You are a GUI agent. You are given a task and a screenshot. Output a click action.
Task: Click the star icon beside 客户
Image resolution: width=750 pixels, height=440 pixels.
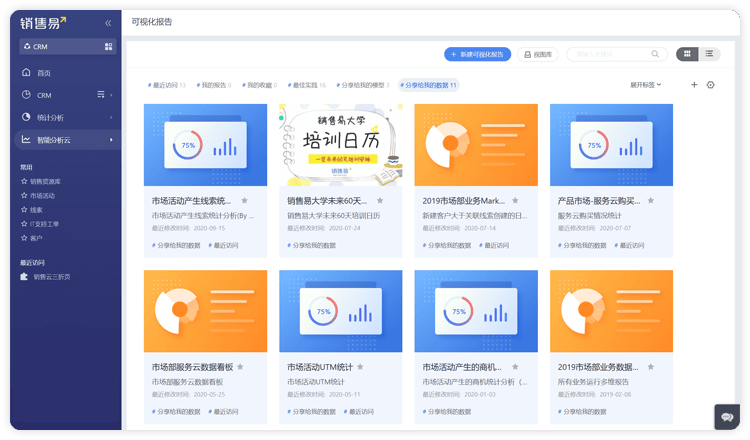(24, 238)
